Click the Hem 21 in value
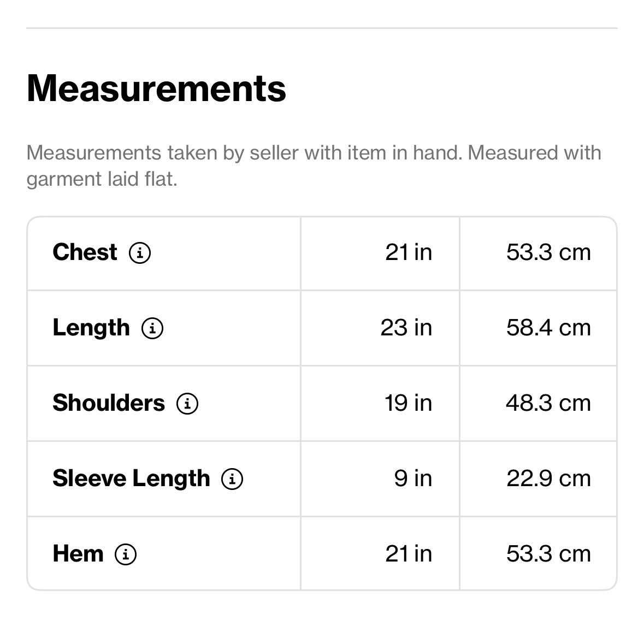The image size is (644, 644). click(x=408, y=554)
